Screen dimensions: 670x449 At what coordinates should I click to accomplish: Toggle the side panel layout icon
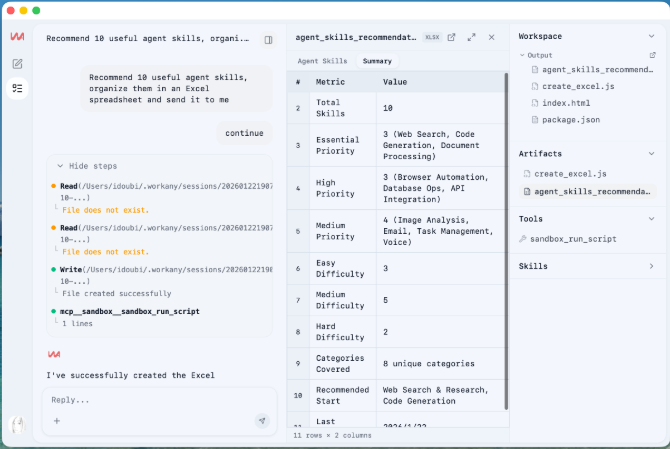pyautogui.click(x=268, y=40)
